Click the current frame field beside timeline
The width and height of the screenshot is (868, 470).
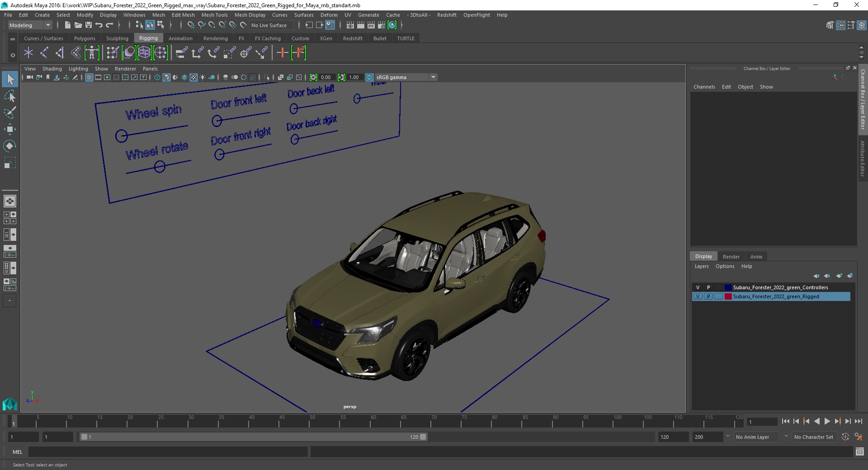pos(762,422)
